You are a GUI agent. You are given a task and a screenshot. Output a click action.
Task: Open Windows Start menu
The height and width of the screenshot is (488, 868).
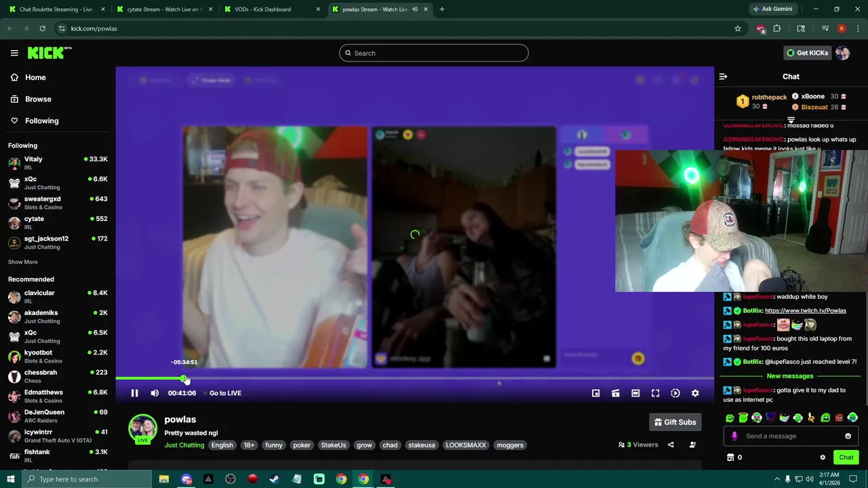11,479
